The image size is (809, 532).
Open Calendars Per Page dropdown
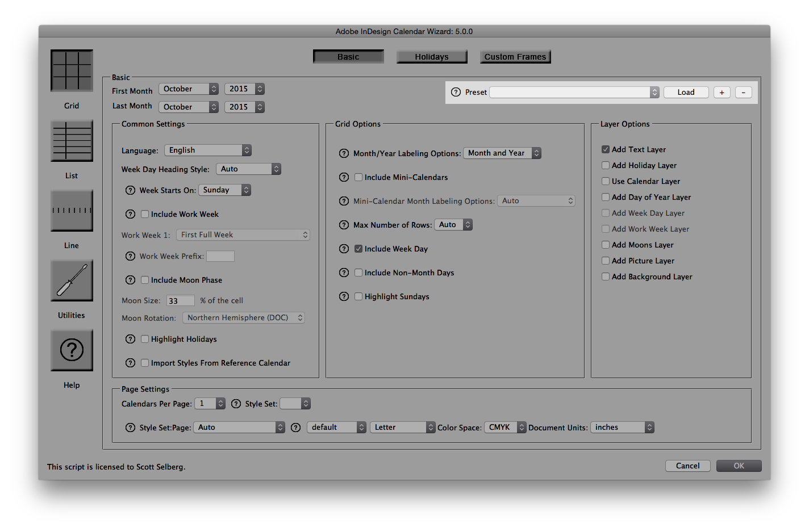(210, 404)
